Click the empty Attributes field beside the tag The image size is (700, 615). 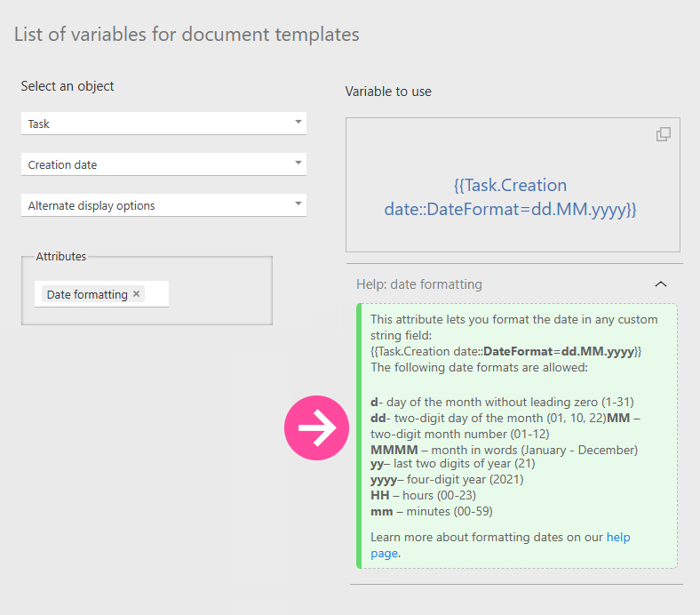point(156,294)
